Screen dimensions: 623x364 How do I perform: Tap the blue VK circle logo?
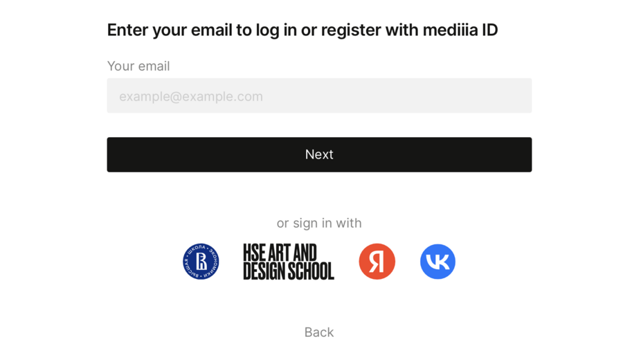pyautogui.click(x=437, y=262)
